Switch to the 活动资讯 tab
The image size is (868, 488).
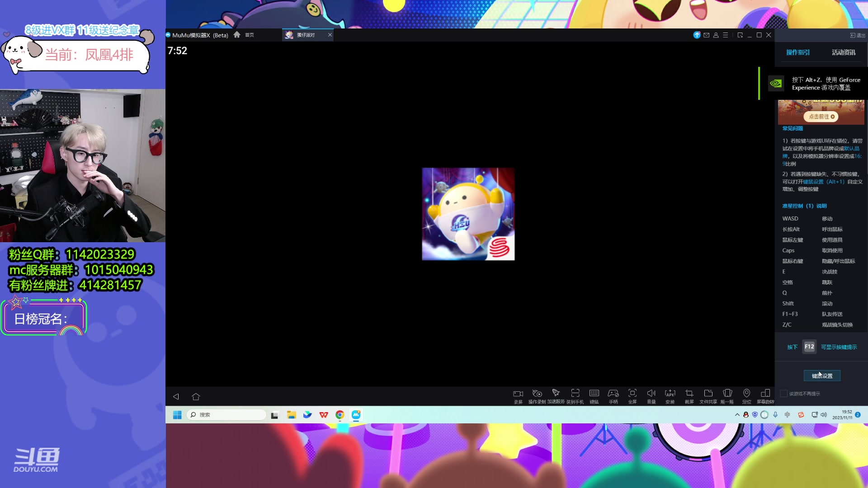pos(843,52)
